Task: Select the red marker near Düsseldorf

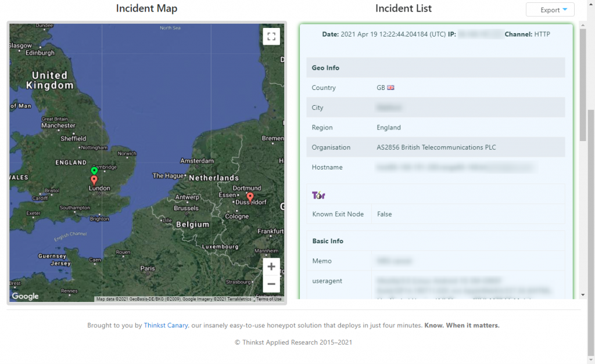Action: (x=250, y=197)
